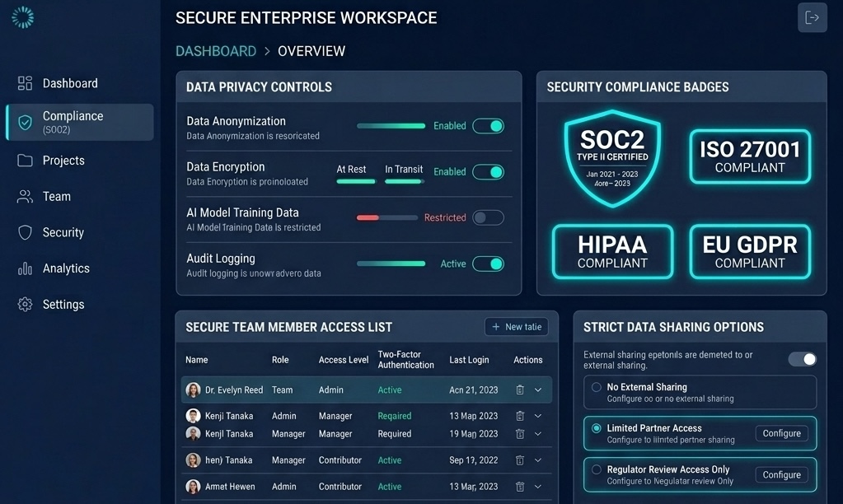Image resolution: width=843 pixels, height=504 pixels.
Task: Open the Dashboard sidebar menu item
Action: click(80, 83)
